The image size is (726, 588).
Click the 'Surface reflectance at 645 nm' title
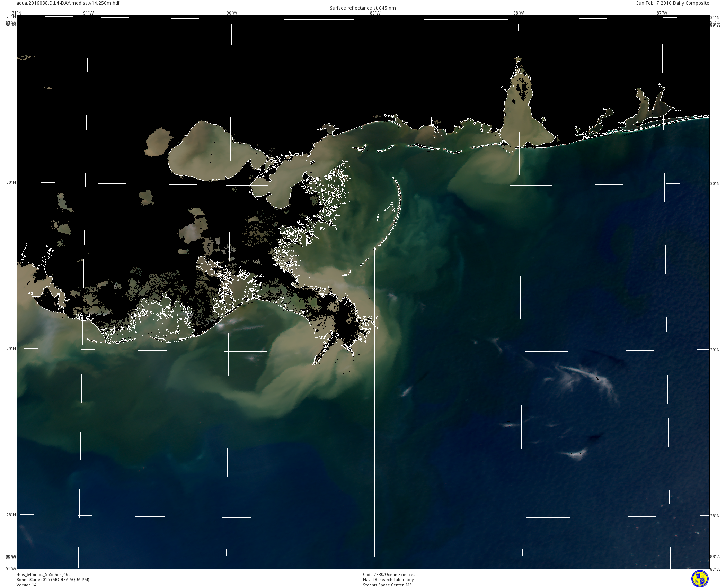[x=363, y=8]
